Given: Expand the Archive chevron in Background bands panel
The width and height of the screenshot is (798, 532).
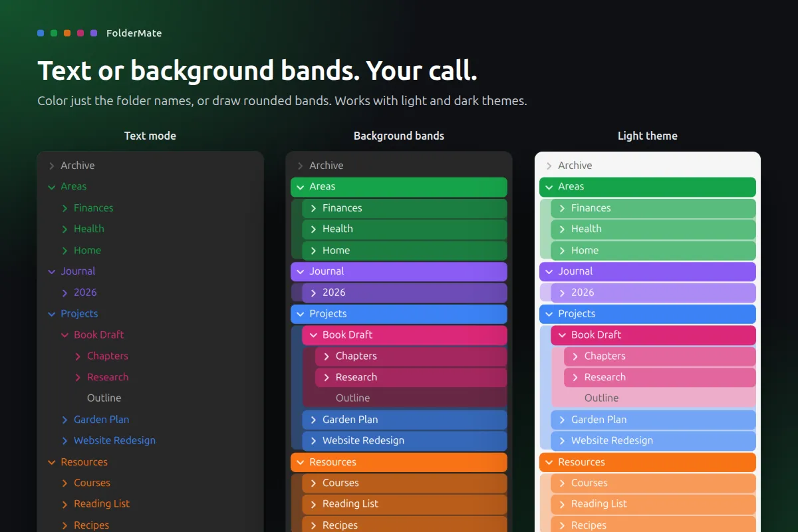Looking at the screenshot, I should (x=300, y=166).
